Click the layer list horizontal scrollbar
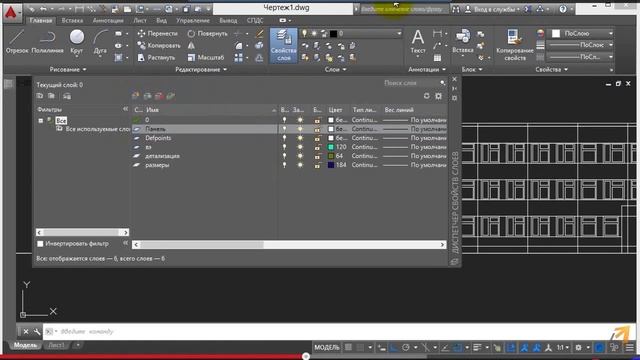The width and height of the screenshot is (640, 360). 289,245
